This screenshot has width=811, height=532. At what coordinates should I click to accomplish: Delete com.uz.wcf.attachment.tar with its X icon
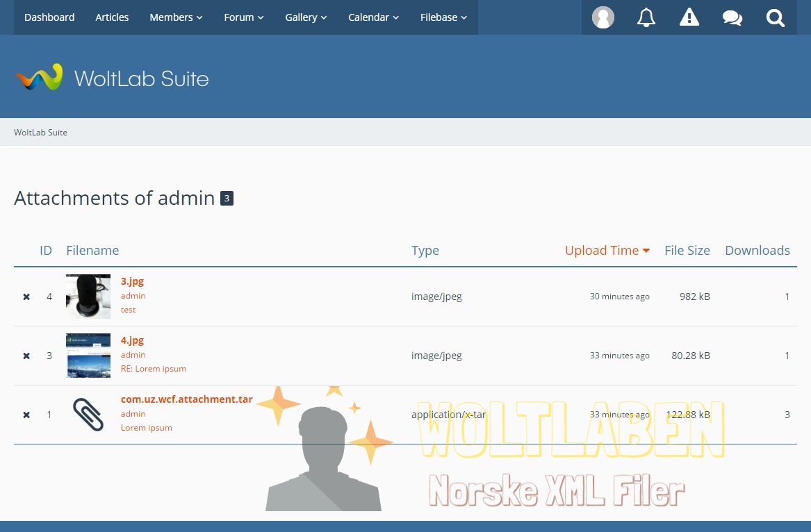26,415
